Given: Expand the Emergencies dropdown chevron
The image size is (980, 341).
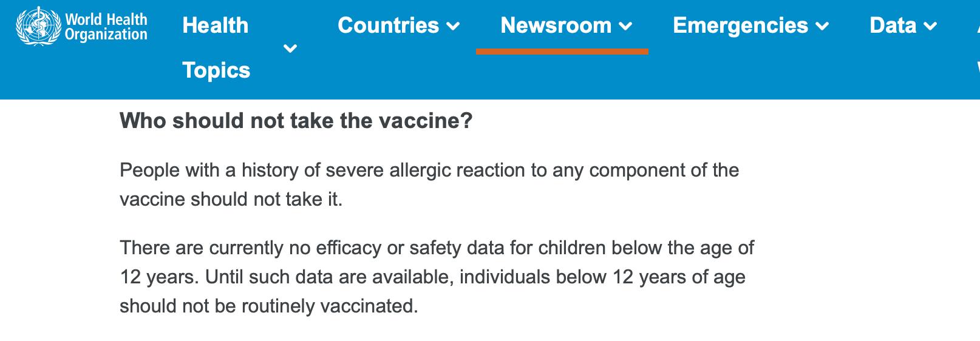Looking at the screenshot, I should point(822,26).
